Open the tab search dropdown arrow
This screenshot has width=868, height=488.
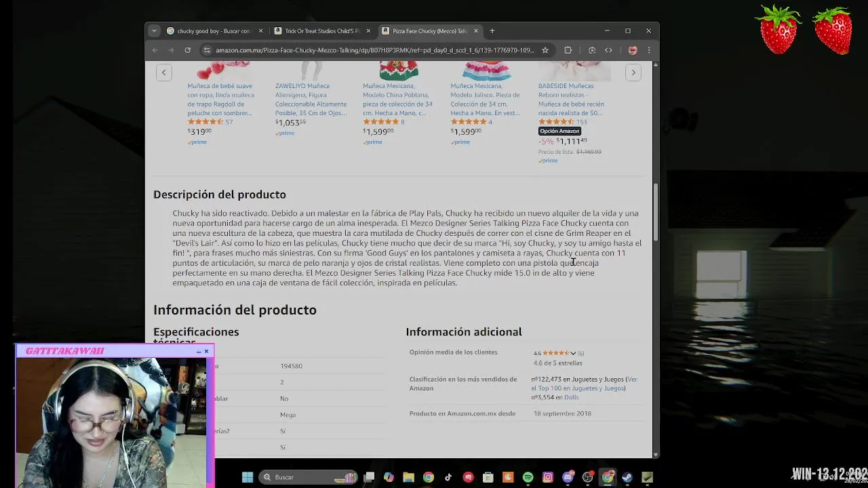coord(154,30)
